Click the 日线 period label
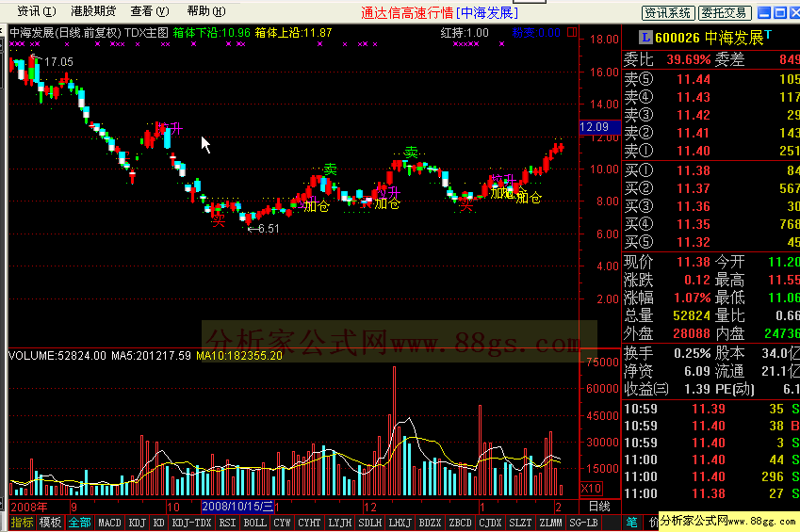The image size is (800, 532). point(599,507)
